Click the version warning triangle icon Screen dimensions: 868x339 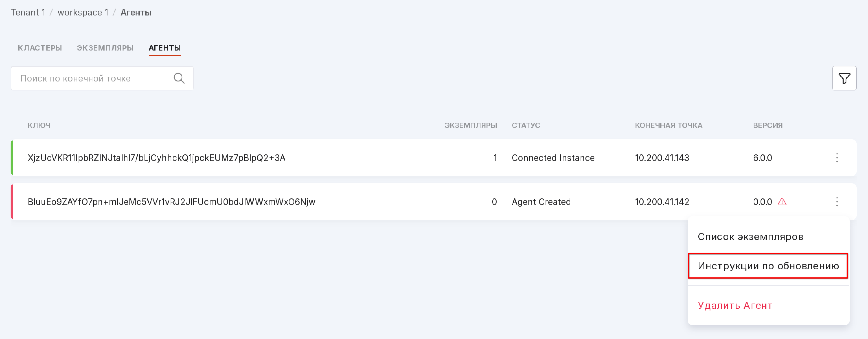pyautogui.click(x=782, y=202)
